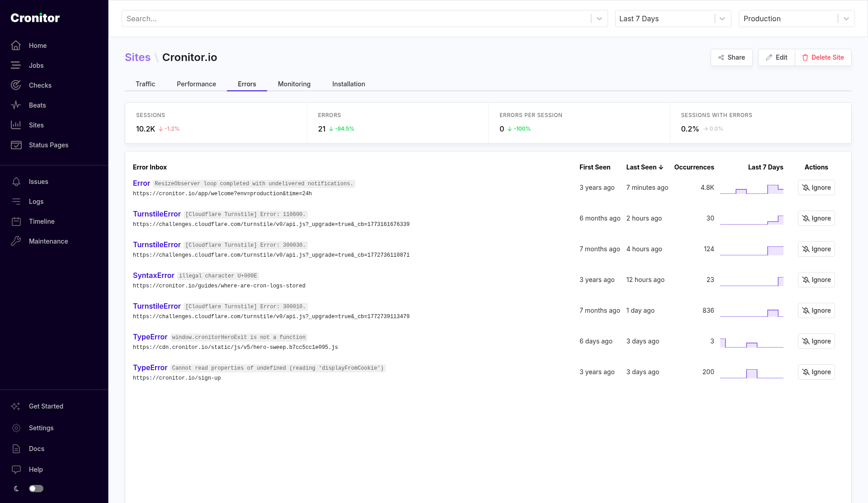This screenshot has width=868, height=503.
Task: Focus the Search input field
Action: [x=356, y=19]
